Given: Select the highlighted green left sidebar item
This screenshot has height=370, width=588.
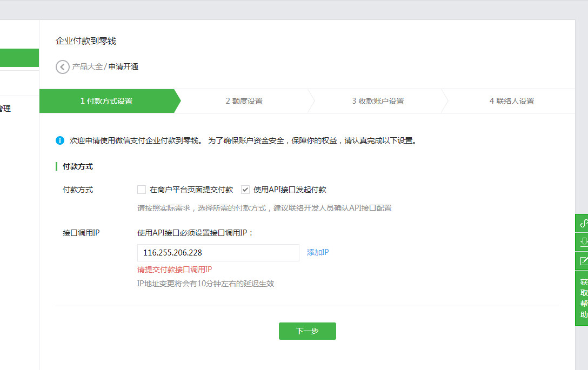Looking at the screenshot, I should [x=19, y=58].
